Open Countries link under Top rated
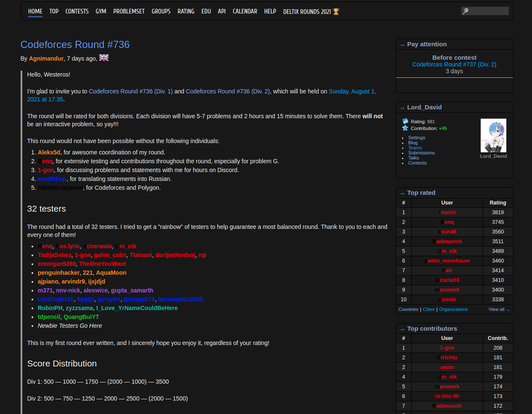 (x=408, y=309)
